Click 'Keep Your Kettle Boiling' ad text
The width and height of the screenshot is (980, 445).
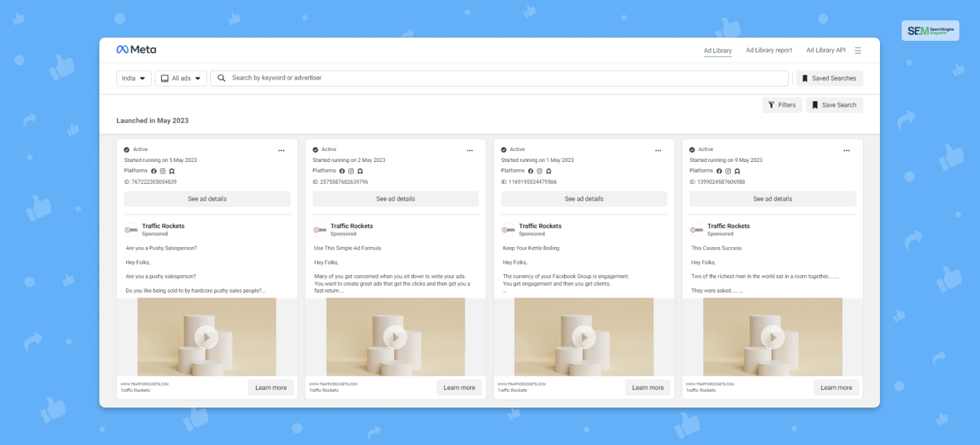coord(531,248)
